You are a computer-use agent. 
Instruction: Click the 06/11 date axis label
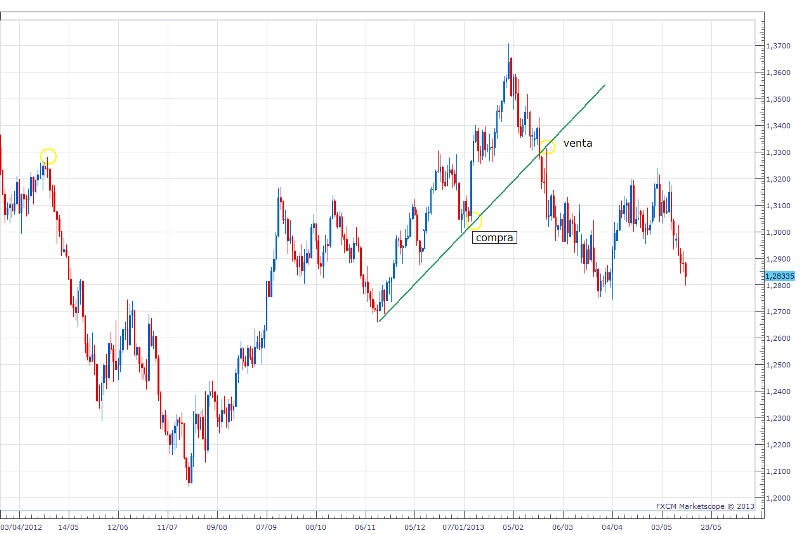tap(366, 524)
